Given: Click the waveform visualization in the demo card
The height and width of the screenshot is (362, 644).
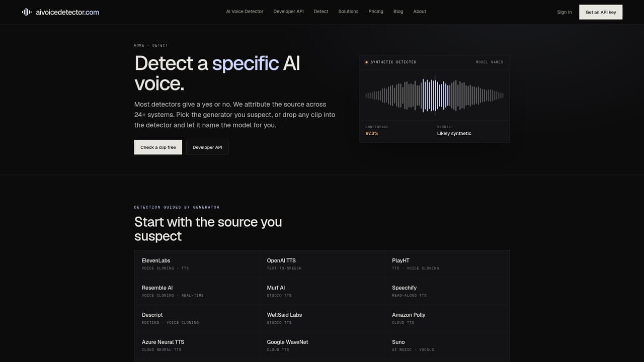Looking at the screenshot, I should tap(435, 95).
